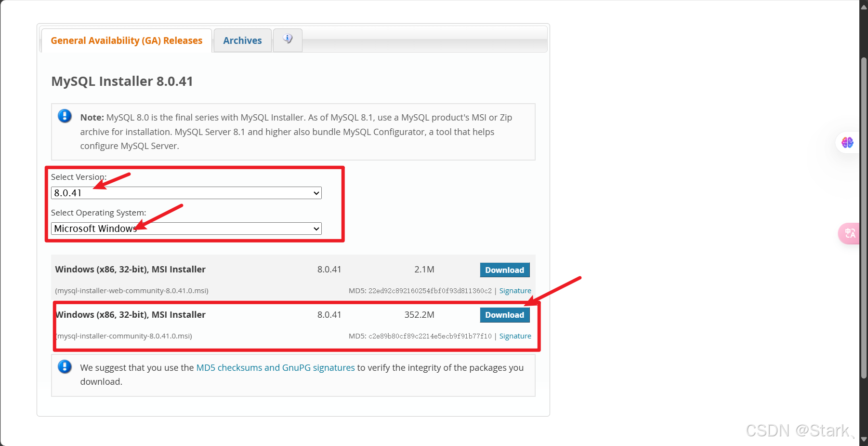Click the filename (mysql-installer-web-community-8.0.41.0.msi)
The image size is (868, 446).
pos(132,291)
